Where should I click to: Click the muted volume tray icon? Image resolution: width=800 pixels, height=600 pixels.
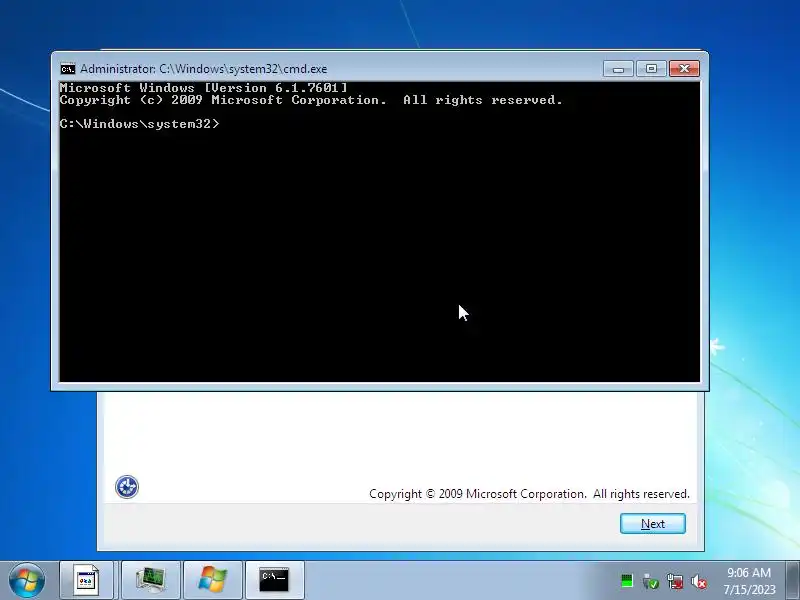coord(699,581)
